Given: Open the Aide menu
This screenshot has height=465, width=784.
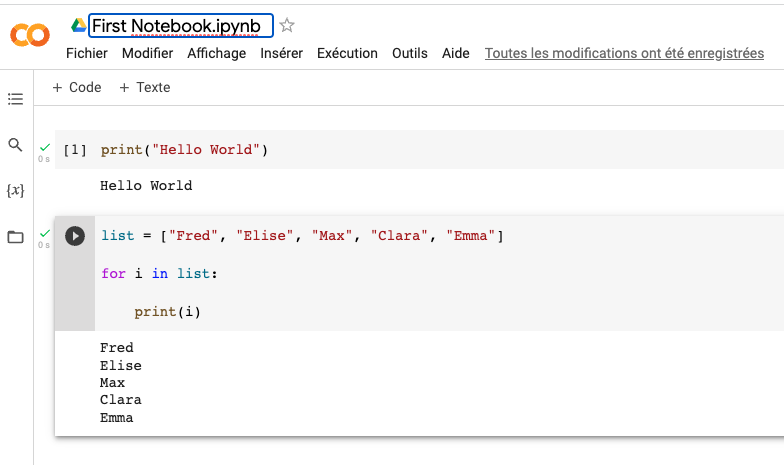Looking at the screenshot, I should (x=456, y=54).
